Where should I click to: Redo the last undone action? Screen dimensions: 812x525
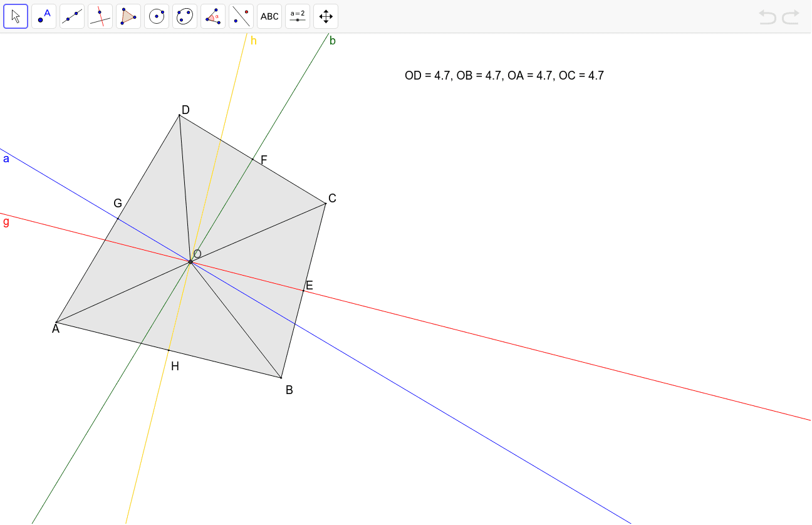click(x=791, y=17)
